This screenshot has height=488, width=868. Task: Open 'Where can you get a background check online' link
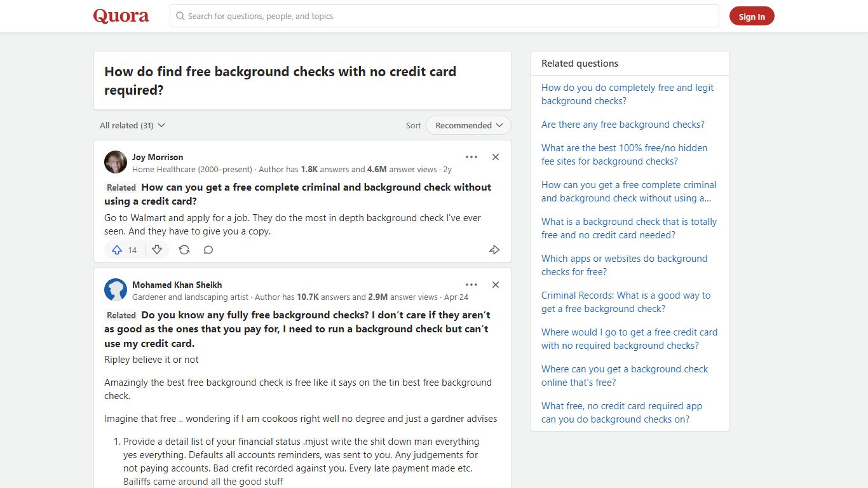(625, 376)
